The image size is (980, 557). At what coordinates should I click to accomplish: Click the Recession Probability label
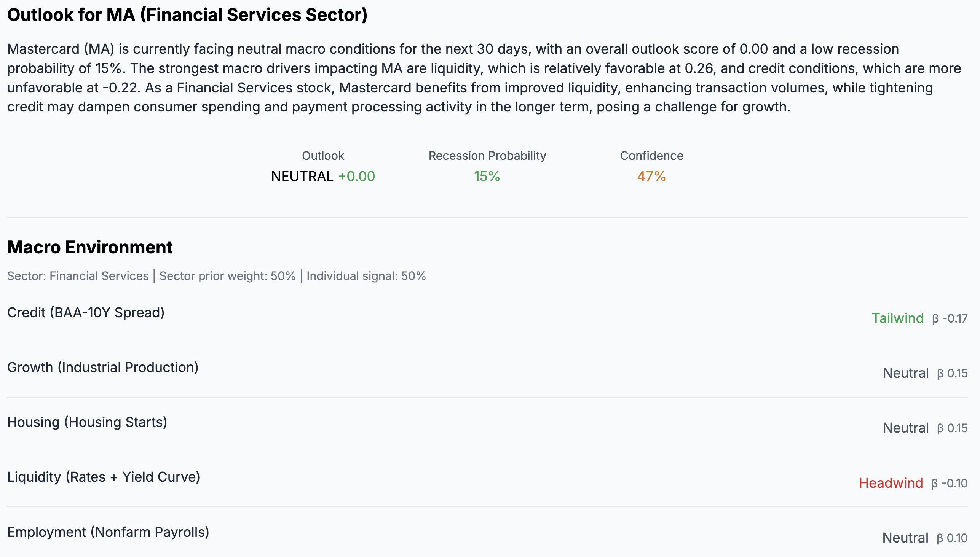487,156
